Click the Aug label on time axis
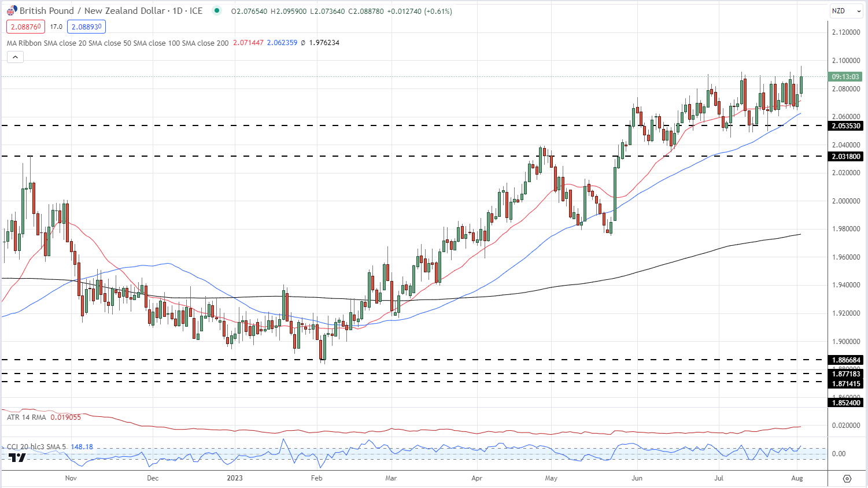Viewport: 868px width, 488px height. [x=797, y=478]
